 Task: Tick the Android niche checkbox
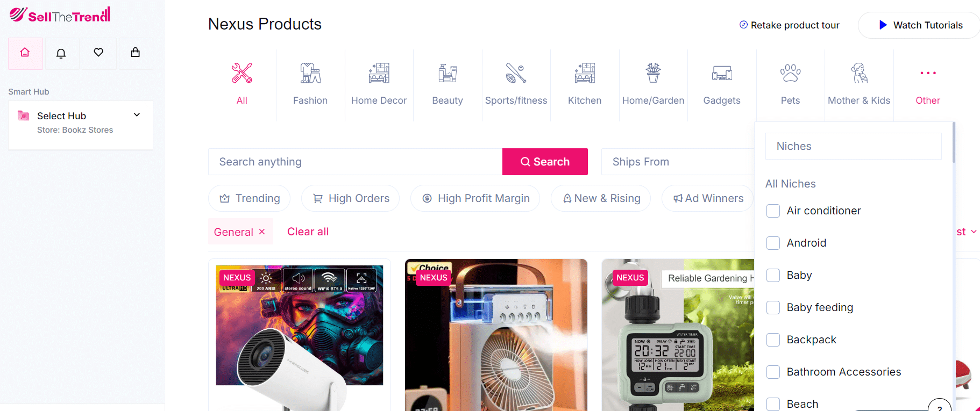click(x=773, y=243)
